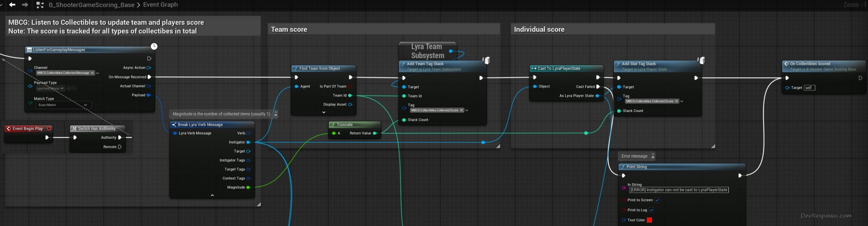Screen dimensions: 868x226
Task: Click the latent clock icon on ListenForGameplayMessages
Action: (x=154, y=46)
